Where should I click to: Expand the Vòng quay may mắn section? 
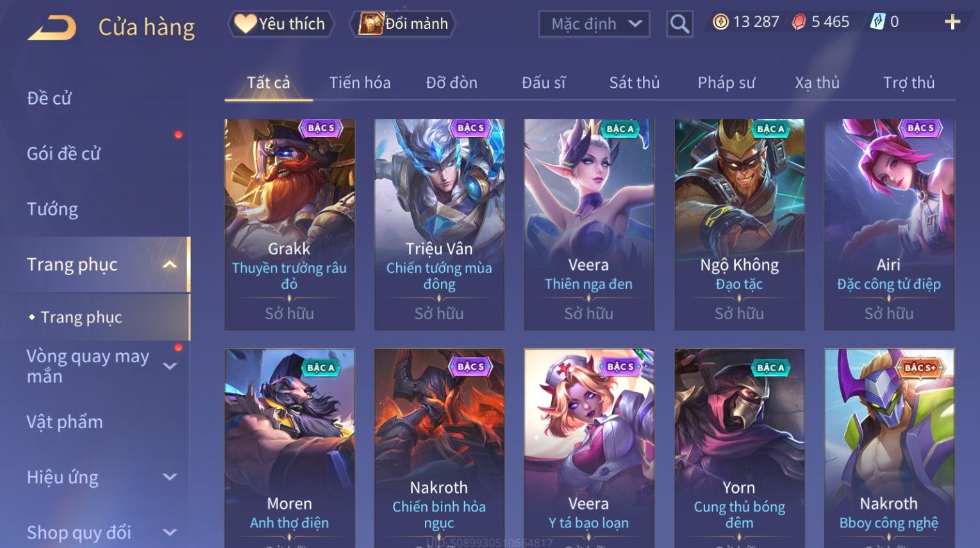coord(170,366)
